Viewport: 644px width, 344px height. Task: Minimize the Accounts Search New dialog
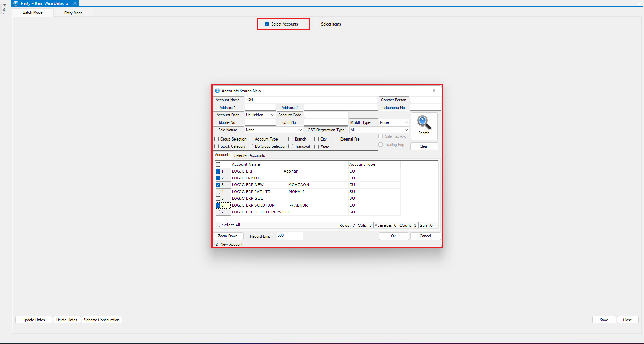point(403,91)
